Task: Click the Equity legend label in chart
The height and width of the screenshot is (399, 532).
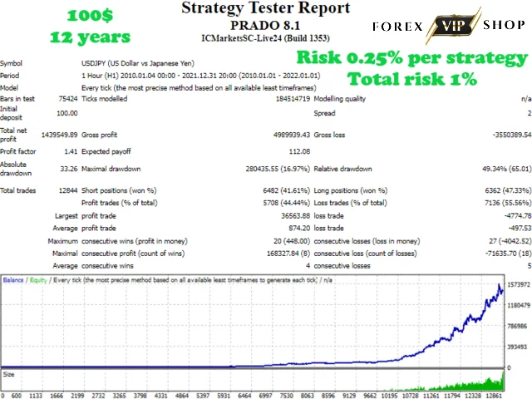Action: pos(38,280)
